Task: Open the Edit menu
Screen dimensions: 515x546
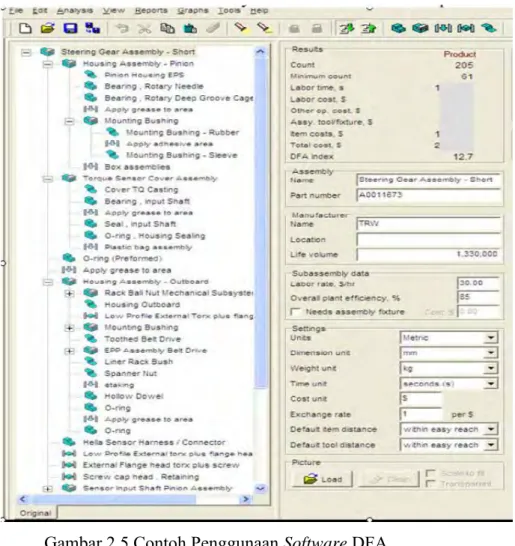Action: click(x=40, y=10)
